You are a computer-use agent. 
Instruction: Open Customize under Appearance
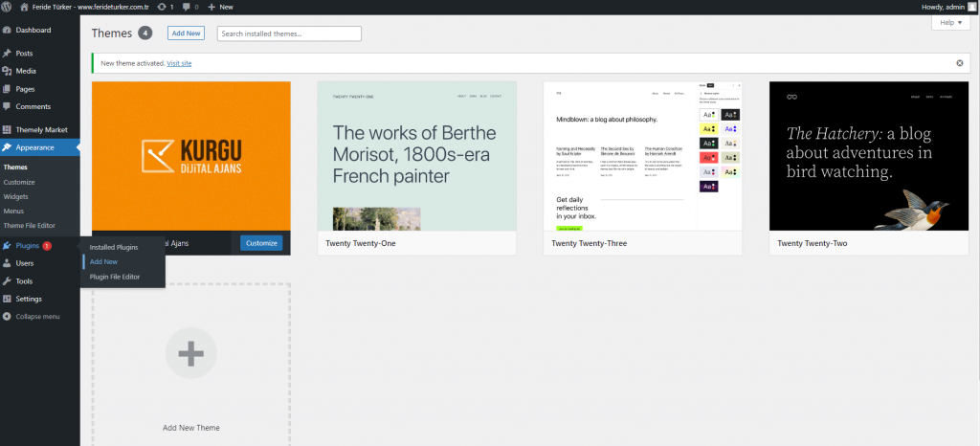pyautogui.click(x=19, y=183)
